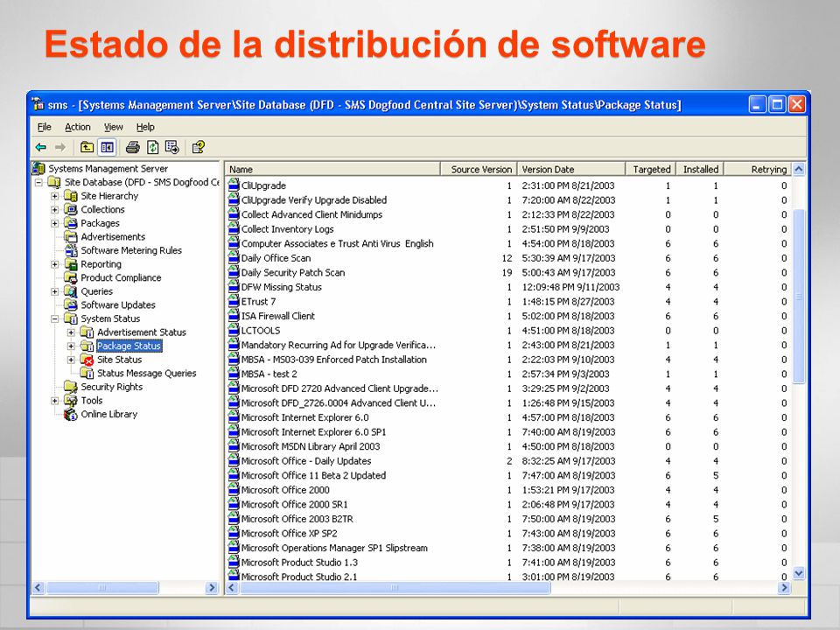
Task: Select the ISA Firewall Client row
Action: pyautogui.click(x=507, y=316)
